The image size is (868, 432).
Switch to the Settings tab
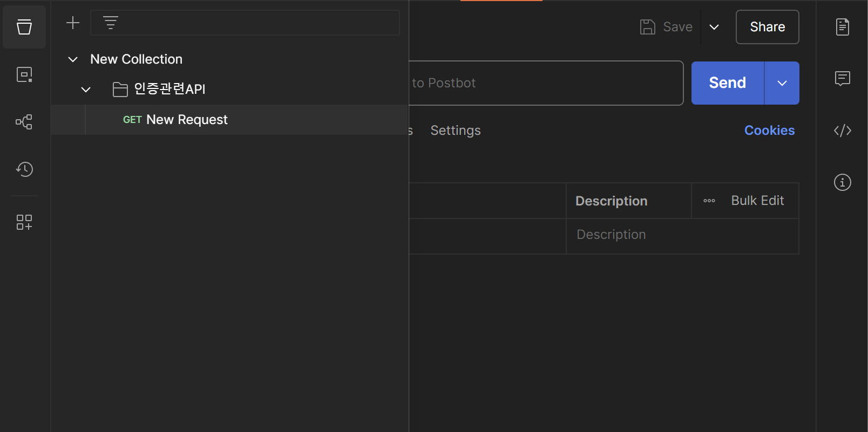point(456,131)
